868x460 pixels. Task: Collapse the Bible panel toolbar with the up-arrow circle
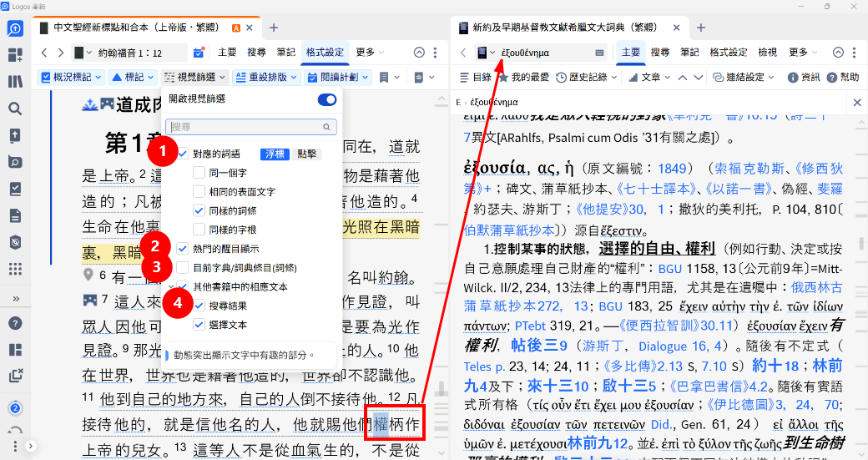click(419, 53)
